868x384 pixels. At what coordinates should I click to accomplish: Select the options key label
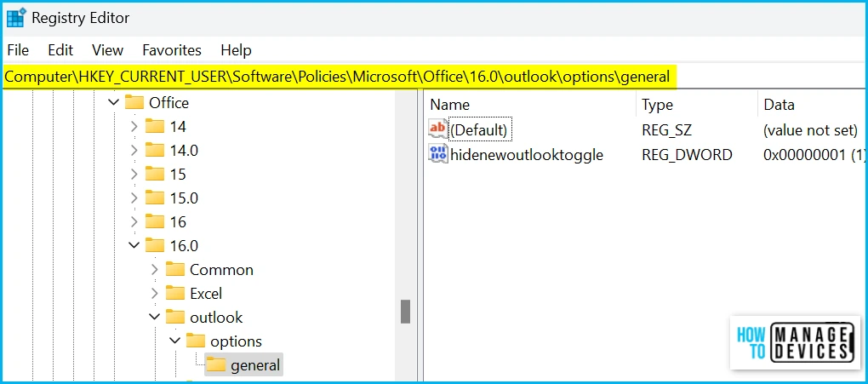[x=236, y=341]
